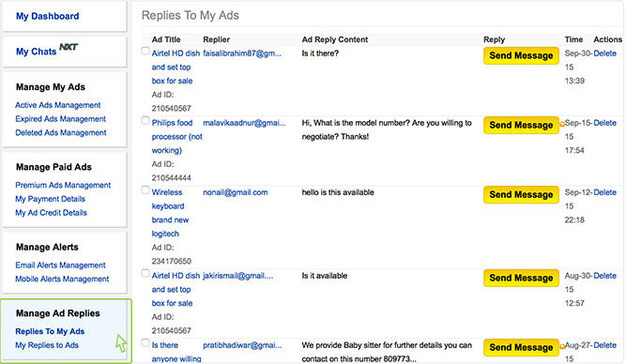Tick checkbox for Wireless keyboard row

coord(145,190)
